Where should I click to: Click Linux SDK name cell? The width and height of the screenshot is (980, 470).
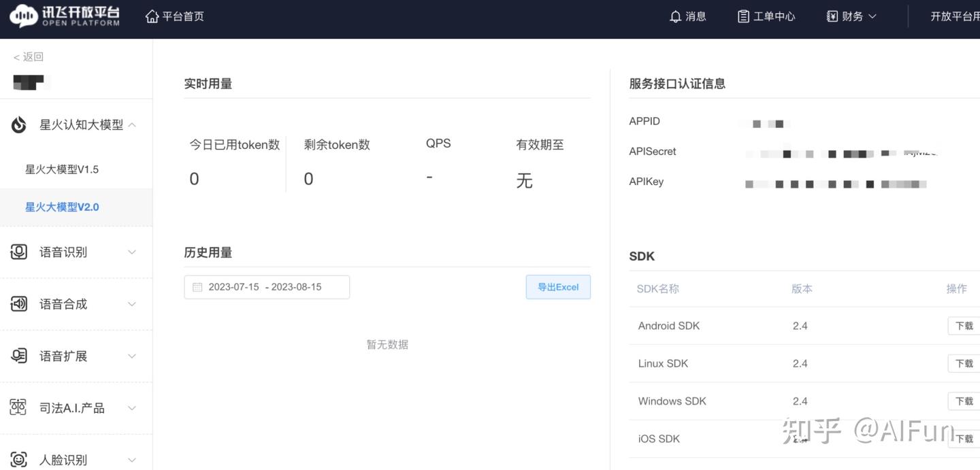(663, 363)
